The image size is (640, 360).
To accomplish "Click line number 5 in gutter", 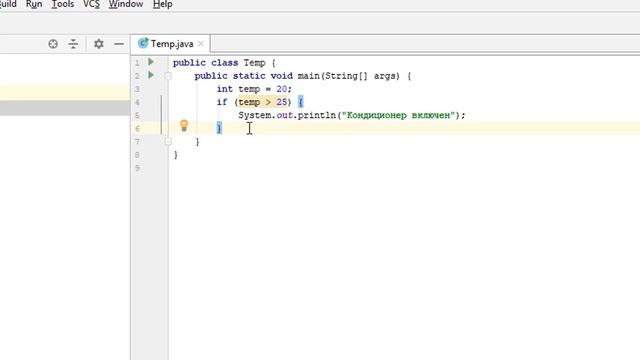I will [137, 116].
